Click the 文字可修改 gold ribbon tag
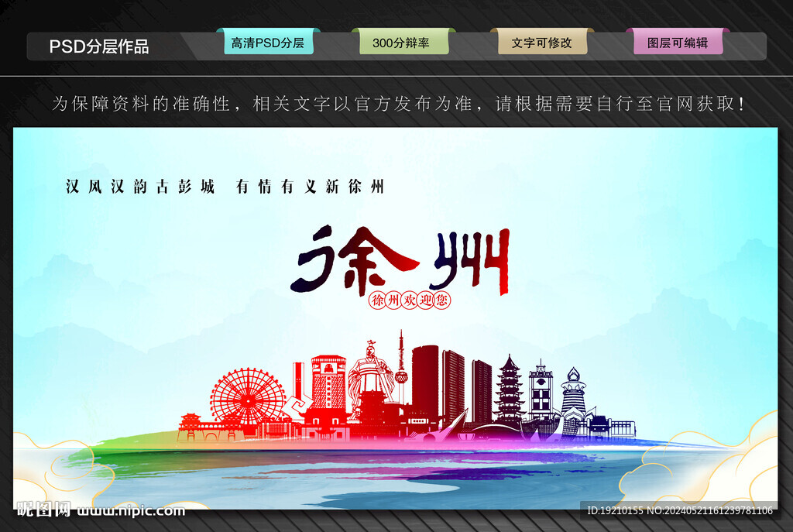Viewport: 793px width, 532px height. tap(542, 44)
